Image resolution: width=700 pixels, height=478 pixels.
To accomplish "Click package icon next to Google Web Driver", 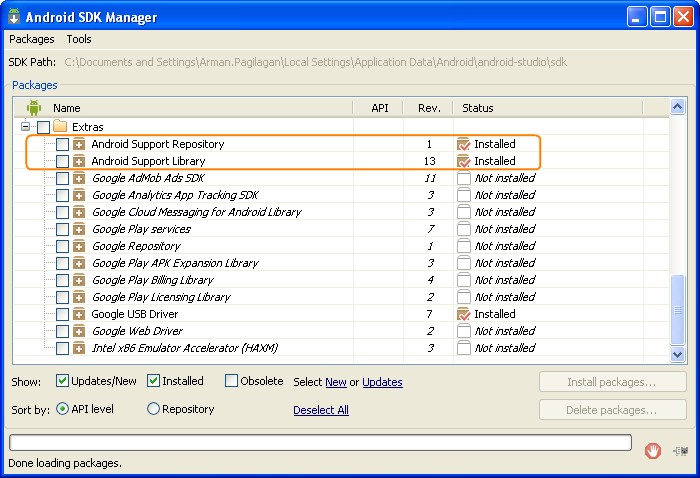I will [x=79, y=331].
